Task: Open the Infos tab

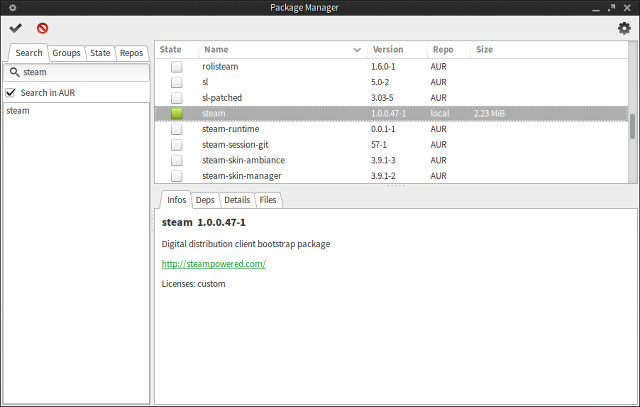Action: 176,200
